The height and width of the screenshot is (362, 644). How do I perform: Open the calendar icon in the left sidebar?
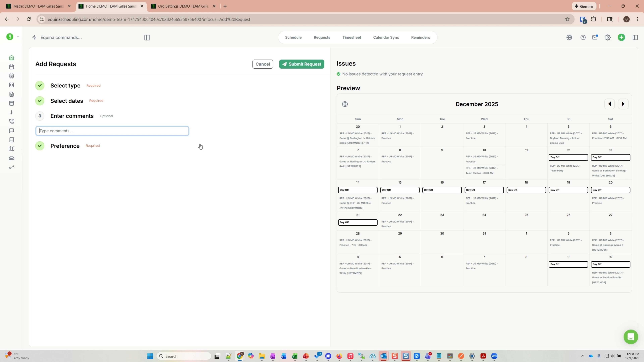12,67
